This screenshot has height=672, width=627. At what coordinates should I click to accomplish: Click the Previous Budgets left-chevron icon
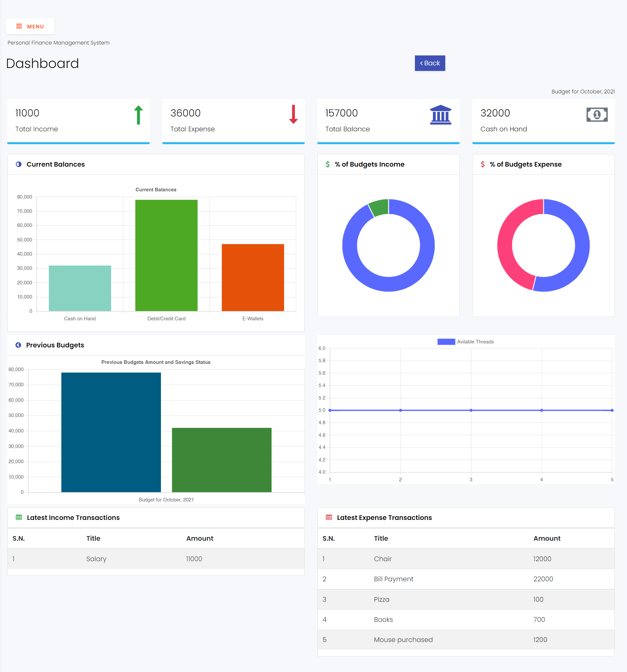click(x=18, y=345)
